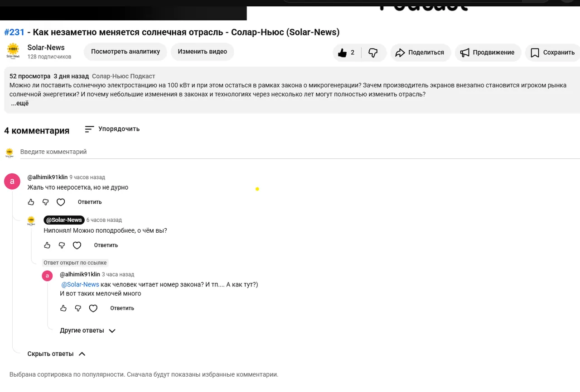Heart the Solar-News 'Нипонял!' reply

click(x=77, y=245)
